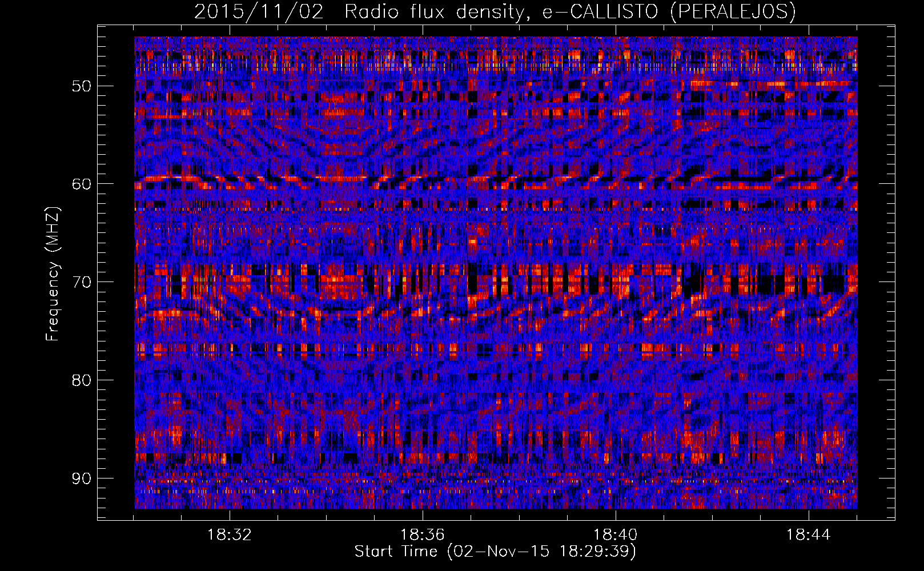The height and width of the screenshot is (571, 924).
Task: Click the 'Start Time (02-Nov-15 18:29:39)' x-axis label
Action: click(495, 552)
